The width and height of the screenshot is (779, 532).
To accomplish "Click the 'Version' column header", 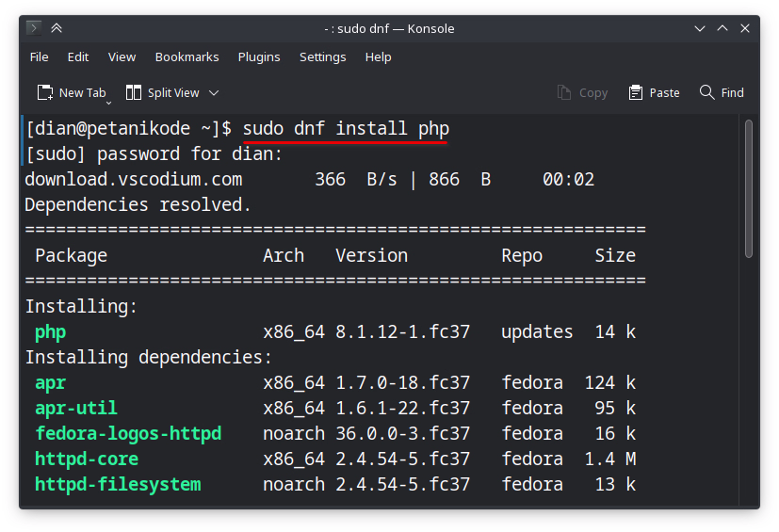I will click(x=372, y=255).
